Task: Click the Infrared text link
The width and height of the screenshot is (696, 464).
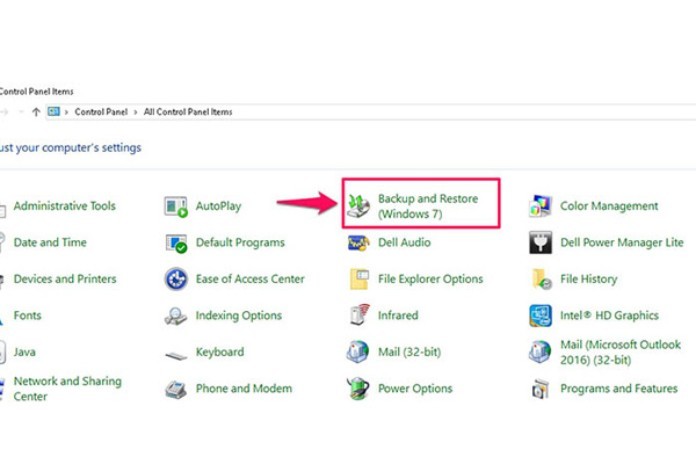Action: point(398,315)
